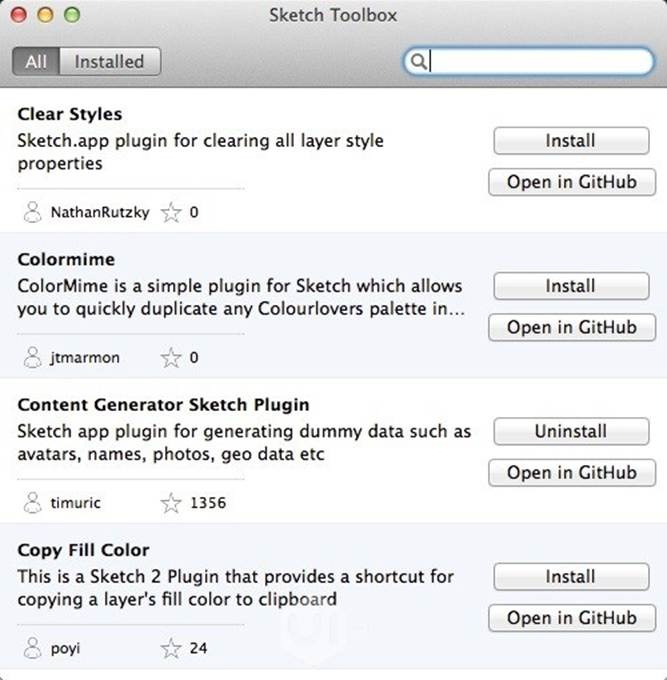Open Content Generator plugin in GitHub

click(570, 472)
